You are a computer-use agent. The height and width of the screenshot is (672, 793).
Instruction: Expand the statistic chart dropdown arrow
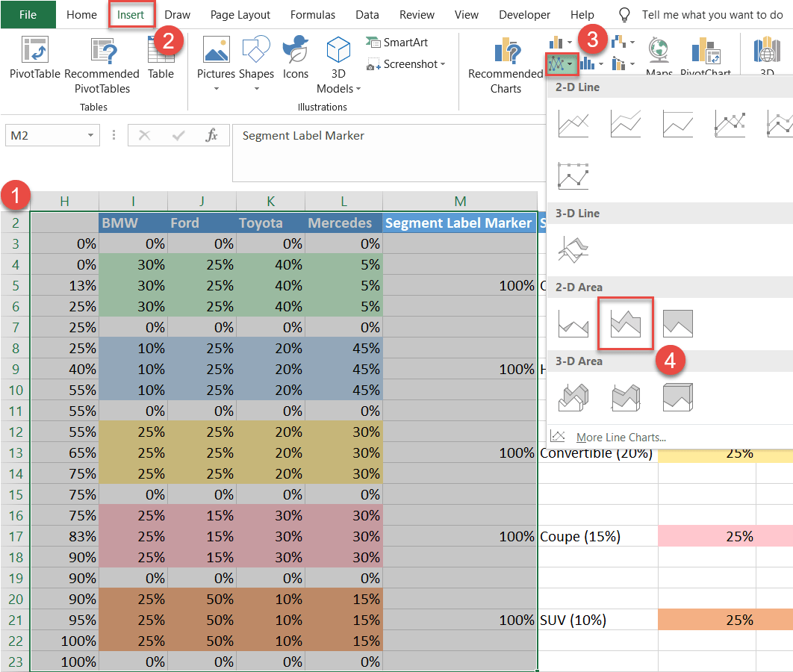pos(601,64)
